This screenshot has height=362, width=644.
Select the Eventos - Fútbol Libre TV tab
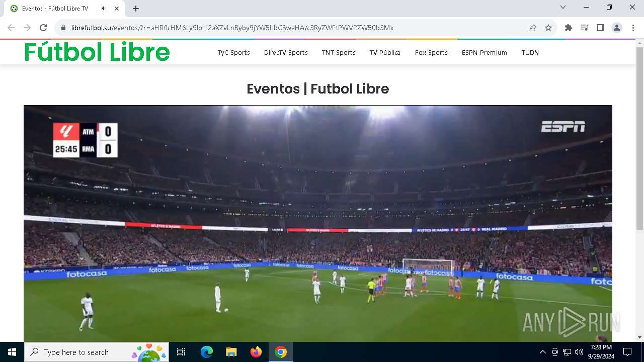64,9
